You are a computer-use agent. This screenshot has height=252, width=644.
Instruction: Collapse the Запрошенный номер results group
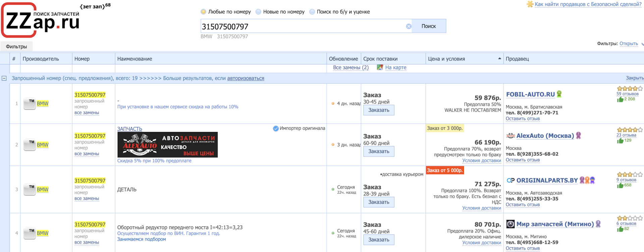[4, 78]
